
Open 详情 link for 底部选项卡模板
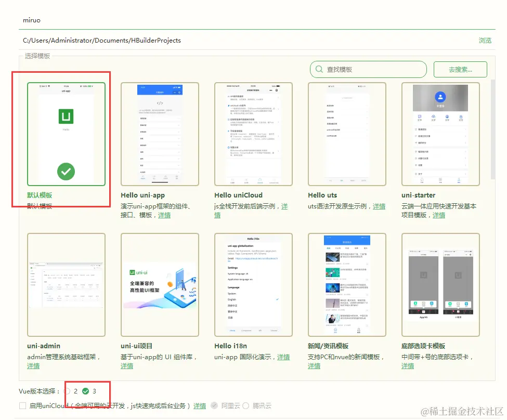407,366
